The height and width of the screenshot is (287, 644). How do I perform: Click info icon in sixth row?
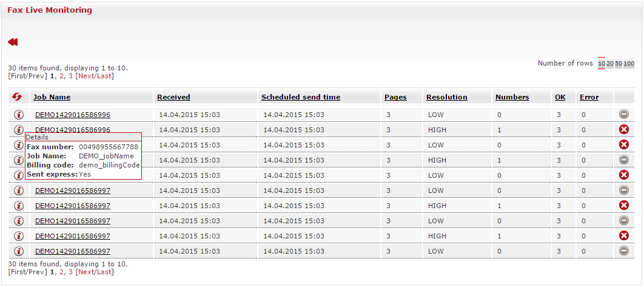(18, 191)
